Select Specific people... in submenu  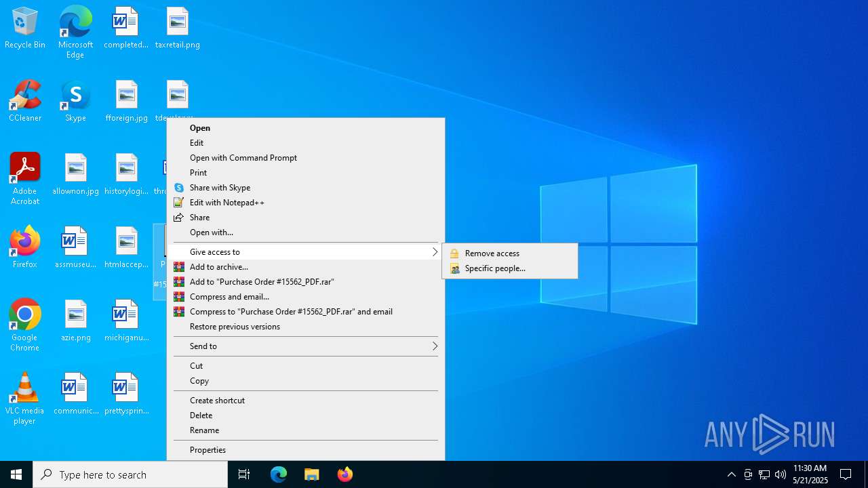pos(510,268)
